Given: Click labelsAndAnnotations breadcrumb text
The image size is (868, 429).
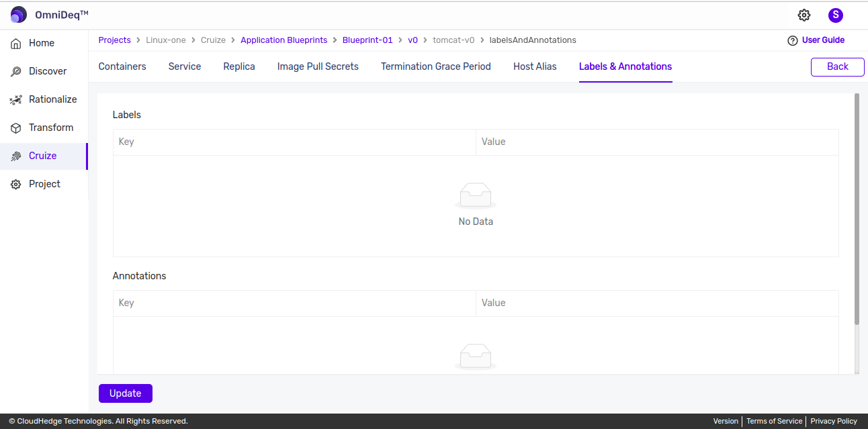Looking at the screenshot, I should 533,40.
